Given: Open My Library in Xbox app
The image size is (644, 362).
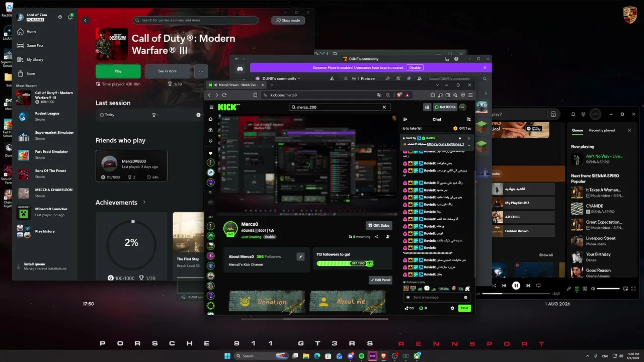Looking at the screenshot, I should (x=44, y=59).
